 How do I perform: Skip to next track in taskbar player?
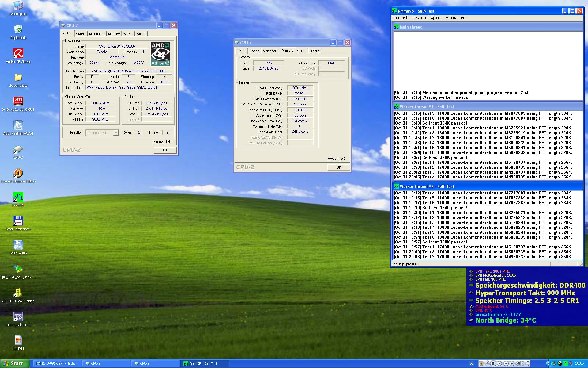512,363
